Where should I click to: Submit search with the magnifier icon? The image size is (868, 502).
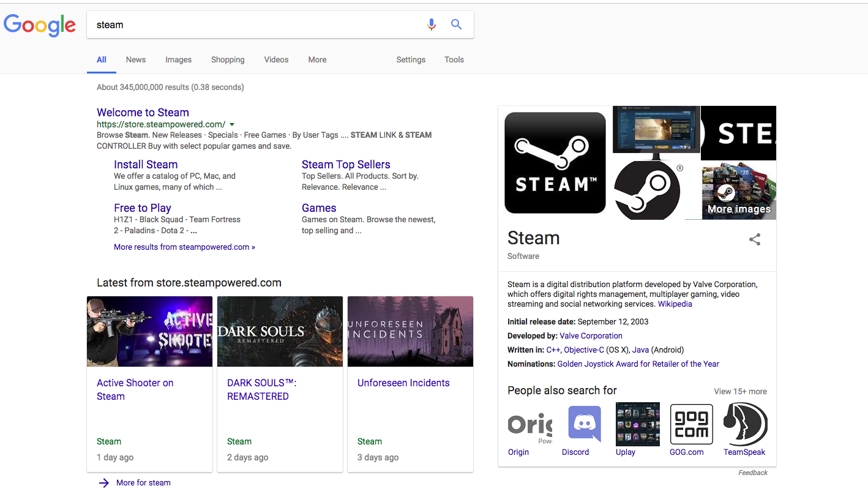[456, 24]
